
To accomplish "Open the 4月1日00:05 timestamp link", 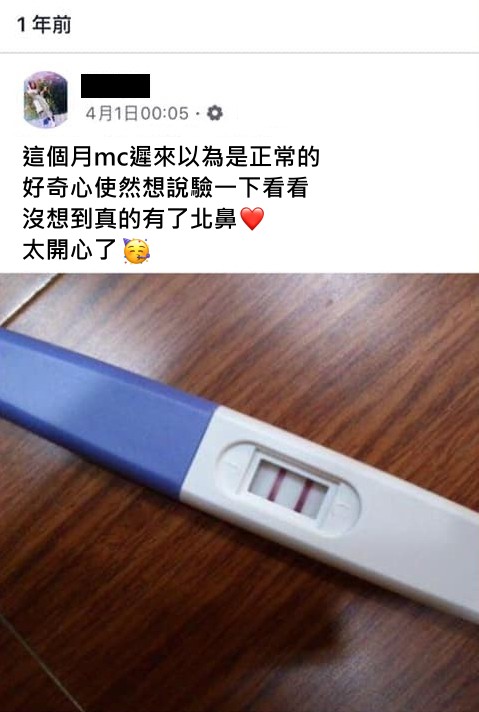I will tap(137, 113).
